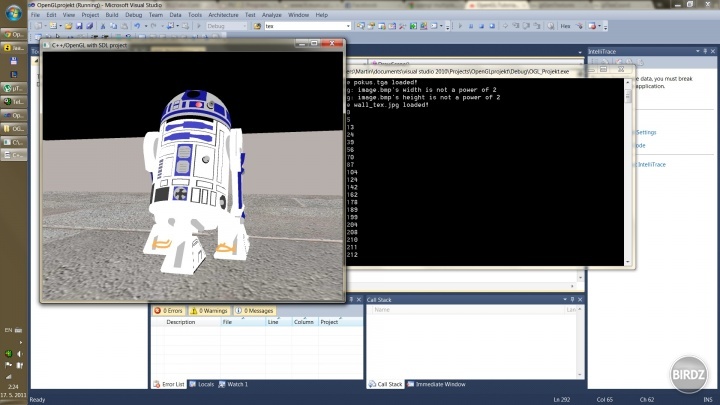Click the Step Out icon
720x405 pixels.
[537, 26]
